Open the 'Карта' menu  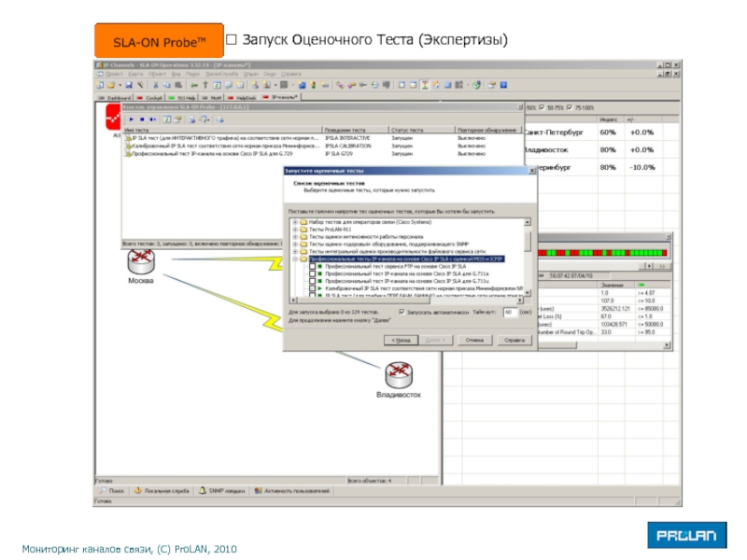click(x=135, y=74)
